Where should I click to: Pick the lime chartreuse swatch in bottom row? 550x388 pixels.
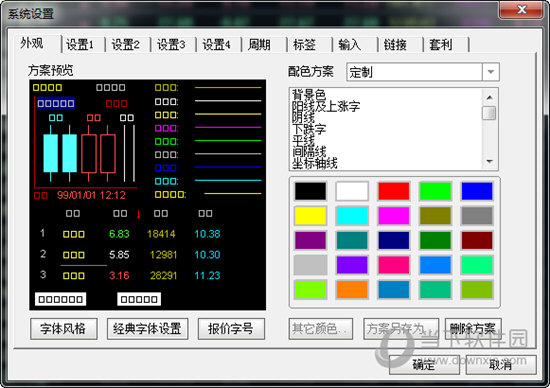pyautogui.click(x=310, y=289)
